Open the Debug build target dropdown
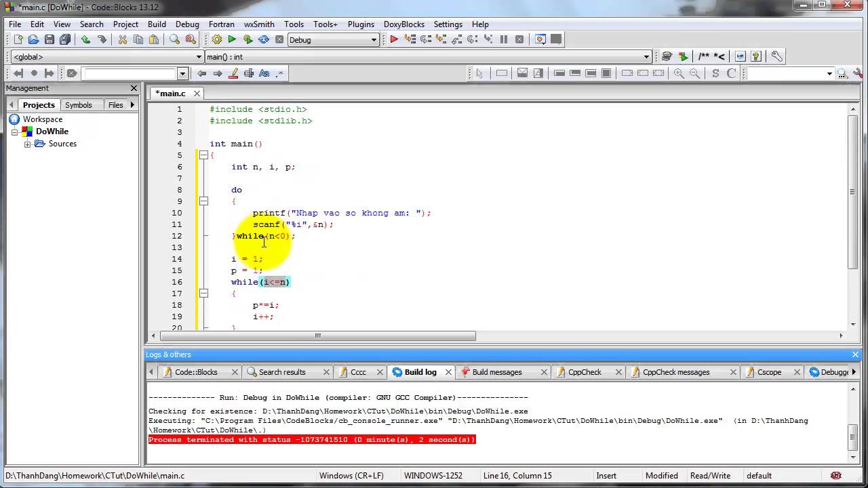Viewport: 868px width, 488px height. [x=373, y=40]
